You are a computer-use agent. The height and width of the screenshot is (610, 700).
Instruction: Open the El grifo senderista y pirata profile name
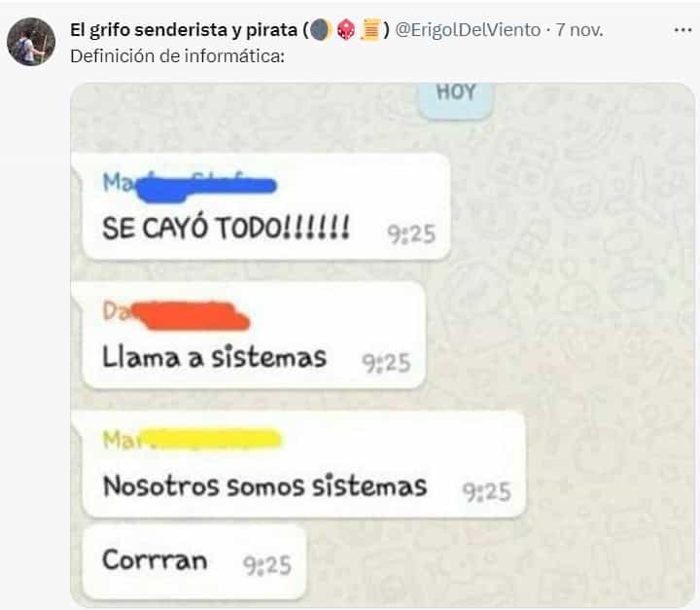(184, 30)
